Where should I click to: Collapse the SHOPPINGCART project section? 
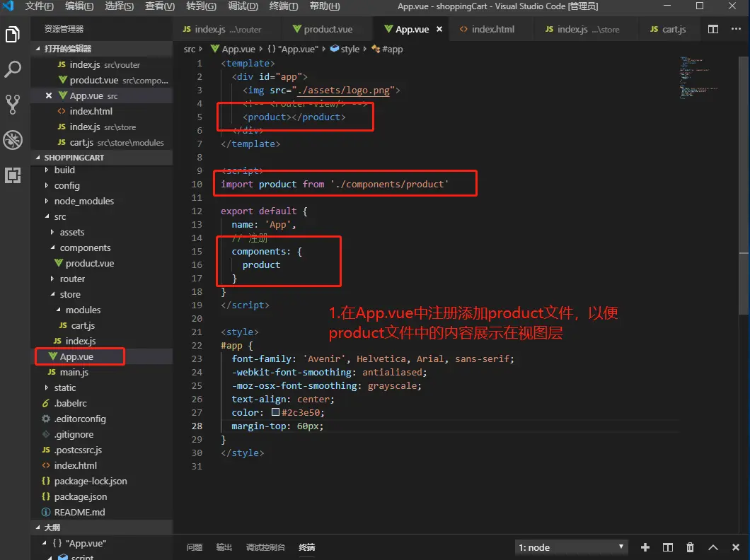(x=38, y=158)
